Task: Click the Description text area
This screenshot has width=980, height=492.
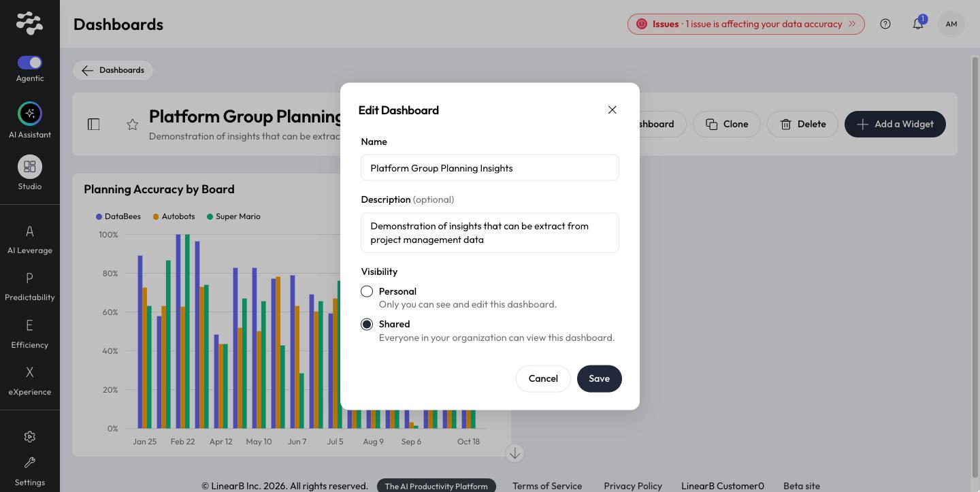Action: point(490,233)
